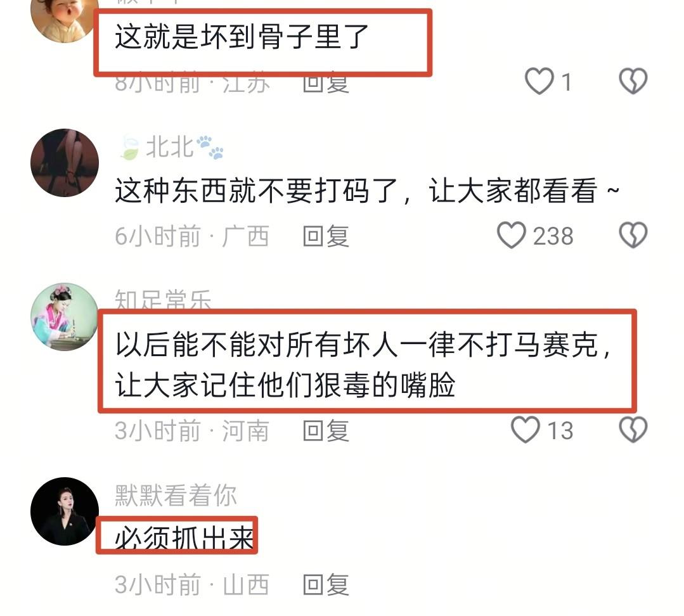Like 北北's comment showing 238 likes
Viewport: 684px width, 616px height.
click(511, 235)
